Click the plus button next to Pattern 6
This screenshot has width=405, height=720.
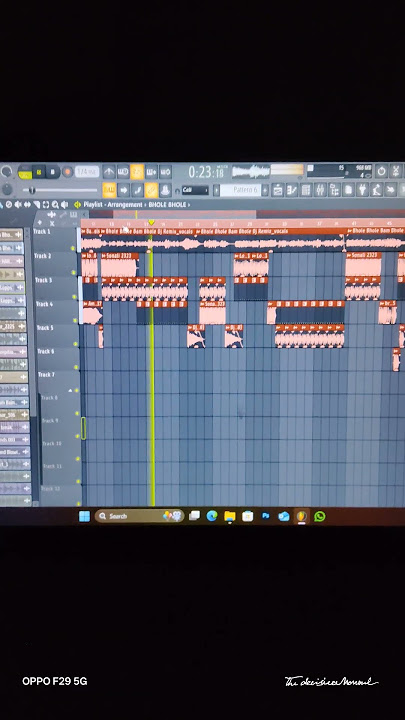click(265, 190)
